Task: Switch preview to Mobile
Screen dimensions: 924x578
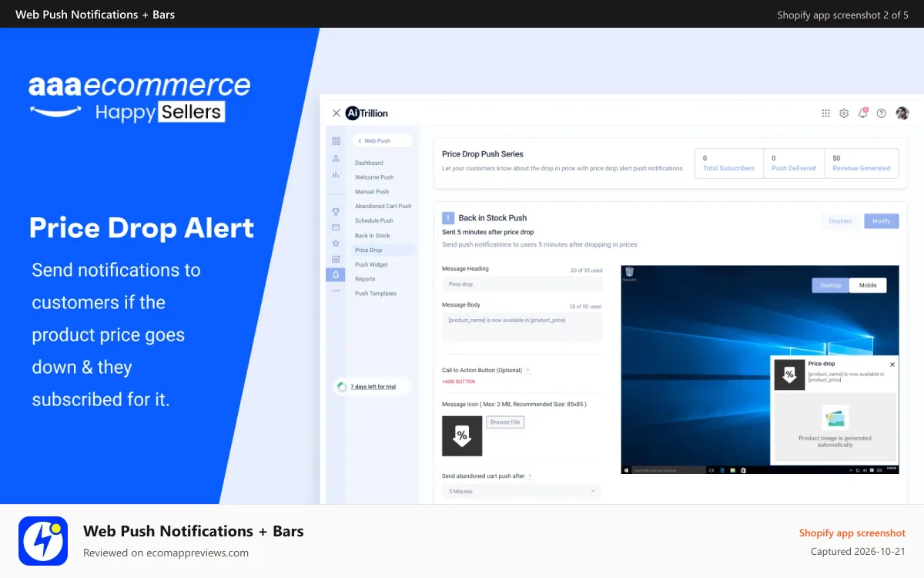Action: coord(868,285)
